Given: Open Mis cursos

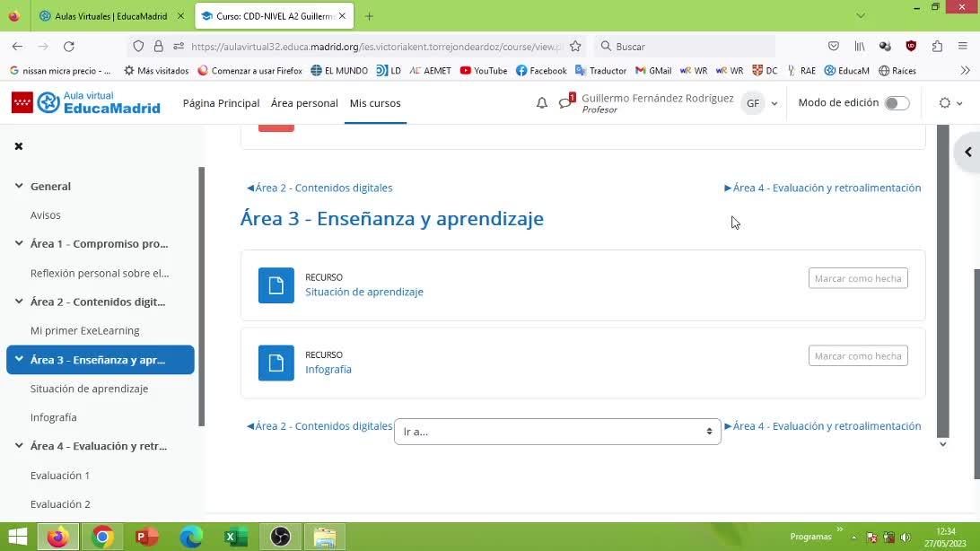Looking at the screenshot, I should (375, 103).
